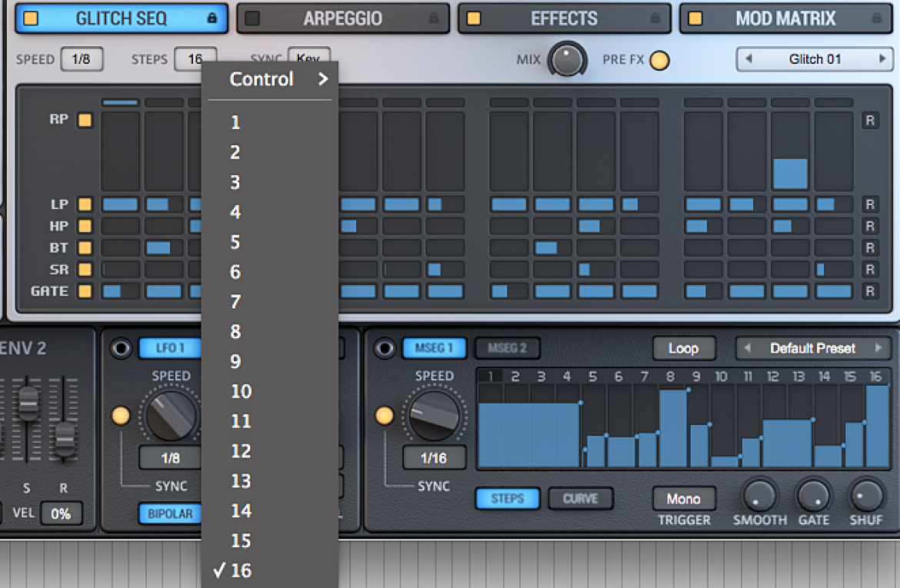Screen dimensions: 900x588
Task: Open the MSEG 1/16 rate dropdown
Action: click(435, 458)
